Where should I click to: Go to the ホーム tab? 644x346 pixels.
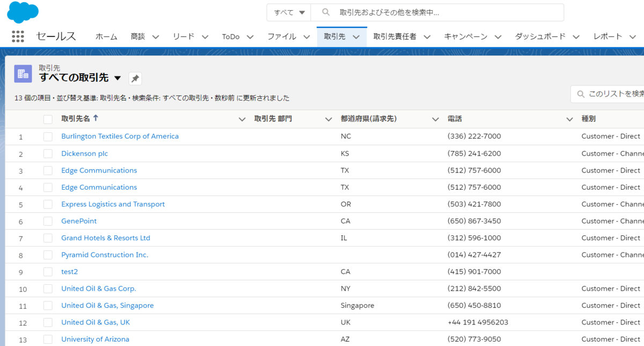coord(106,37)
